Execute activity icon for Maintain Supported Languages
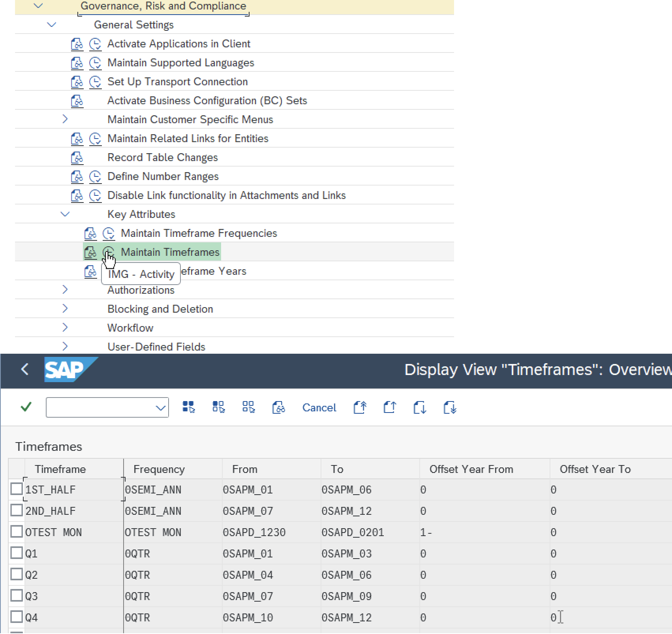The image size is (672, 634). pyautogui.click(x=95, y=63)
